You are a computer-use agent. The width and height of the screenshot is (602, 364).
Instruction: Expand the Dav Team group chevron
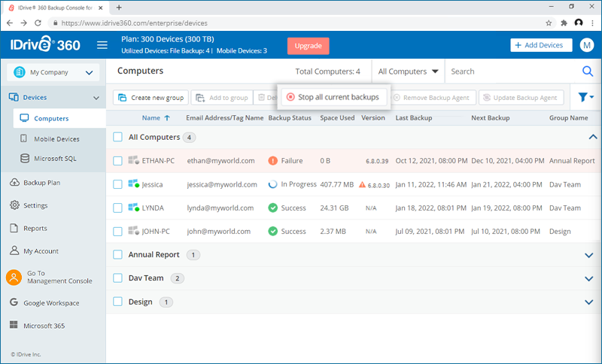click(588, 279)
